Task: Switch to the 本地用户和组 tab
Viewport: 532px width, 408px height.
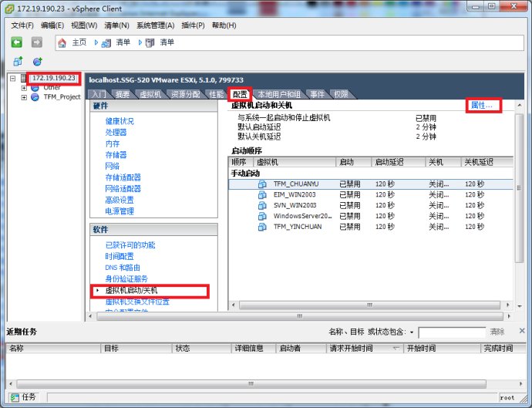Action: [279, 94]
